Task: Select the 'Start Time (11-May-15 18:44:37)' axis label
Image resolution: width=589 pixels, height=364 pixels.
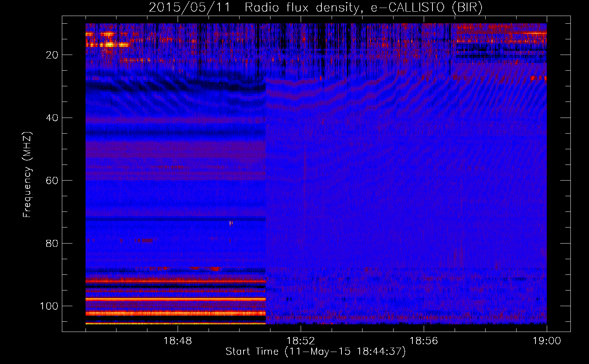Action: coord(315,352)
